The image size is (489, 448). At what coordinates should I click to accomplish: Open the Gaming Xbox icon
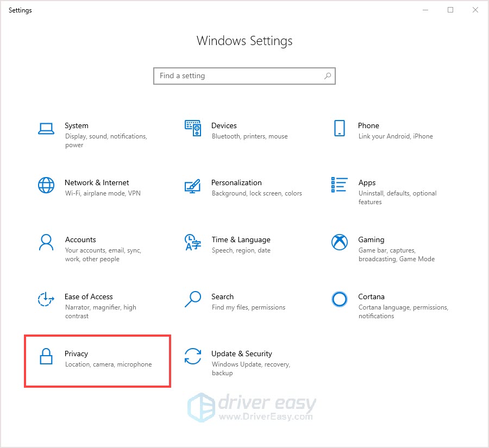[x=339, y=242]
